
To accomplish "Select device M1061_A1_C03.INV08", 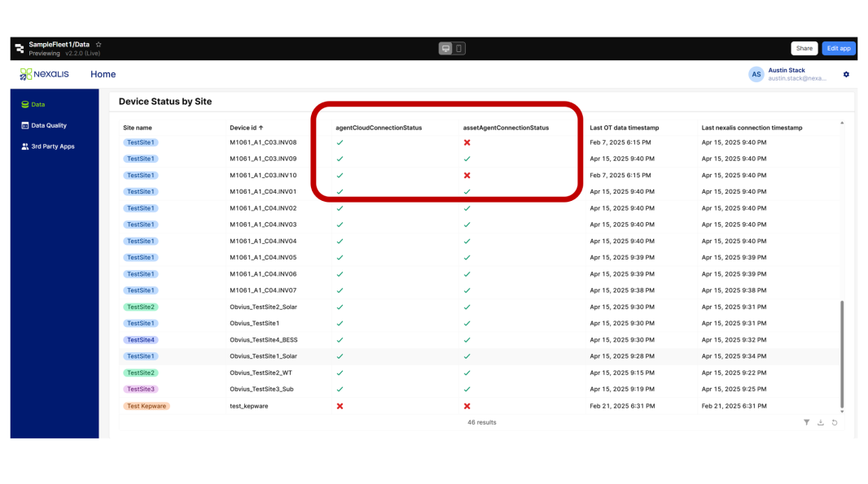I will (263, 142).
